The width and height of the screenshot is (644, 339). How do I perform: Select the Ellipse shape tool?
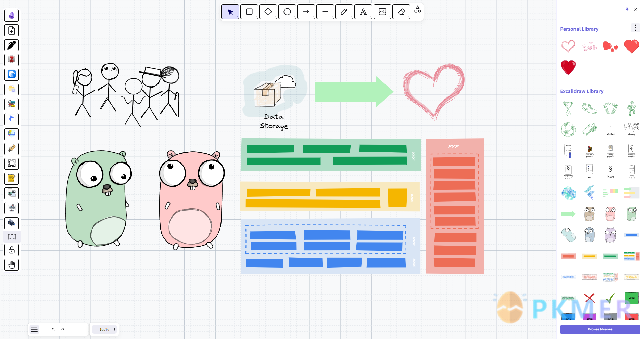pos(287,12)
